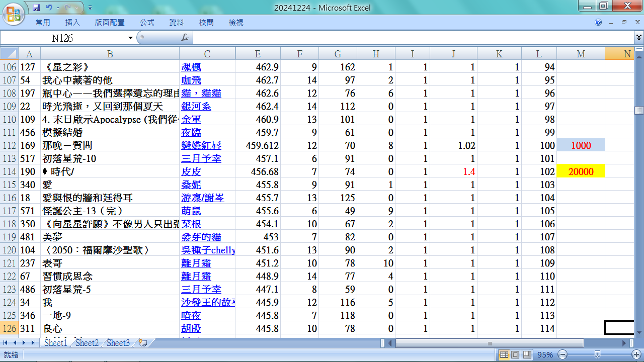Customize Quick Access Toolbar dropdown arrow
This screenshot has height=362, width=644.
point(90,8)
